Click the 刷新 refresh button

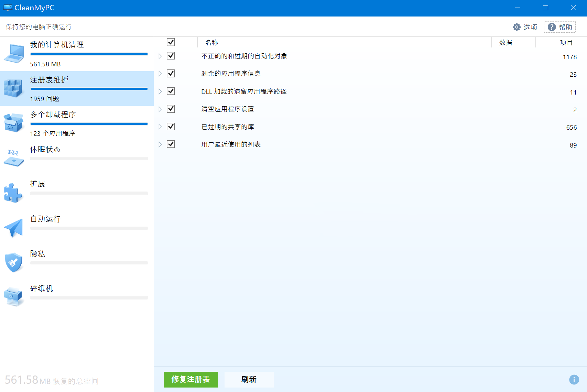pos(249,379)
